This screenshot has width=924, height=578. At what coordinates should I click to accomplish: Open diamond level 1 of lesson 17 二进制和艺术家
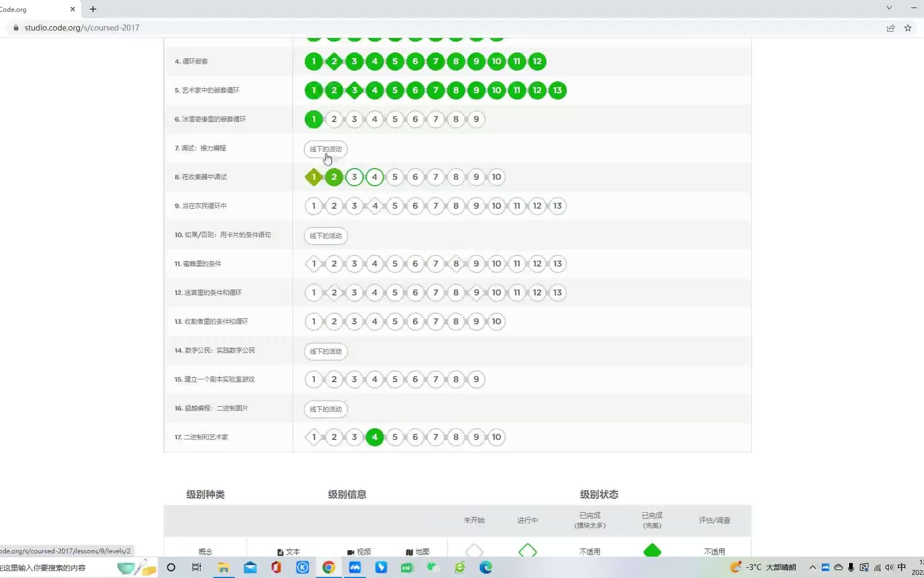click(314, 437)
